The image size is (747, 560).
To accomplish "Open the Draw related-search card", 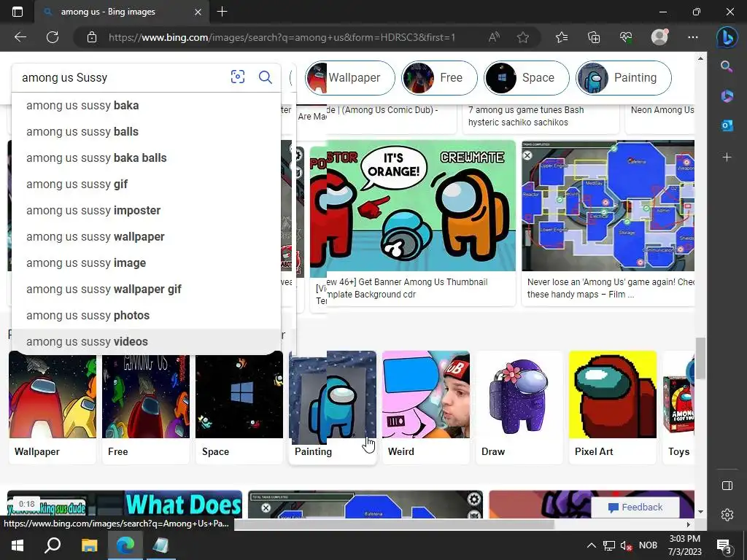I will click(519, 407).
